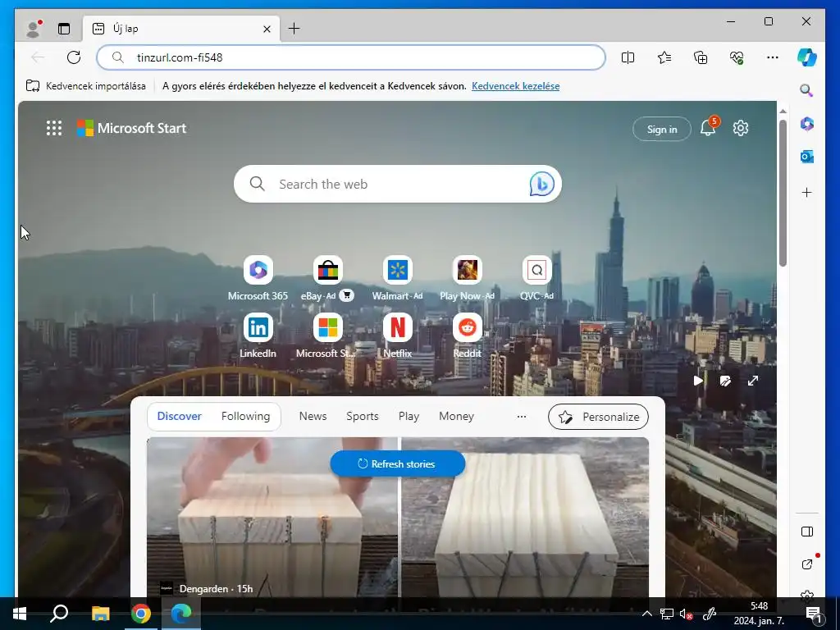This screenshot has width=840, height=630.
Task: Click the page vertical scrollbar thumb
Action: tap(783, 193)
